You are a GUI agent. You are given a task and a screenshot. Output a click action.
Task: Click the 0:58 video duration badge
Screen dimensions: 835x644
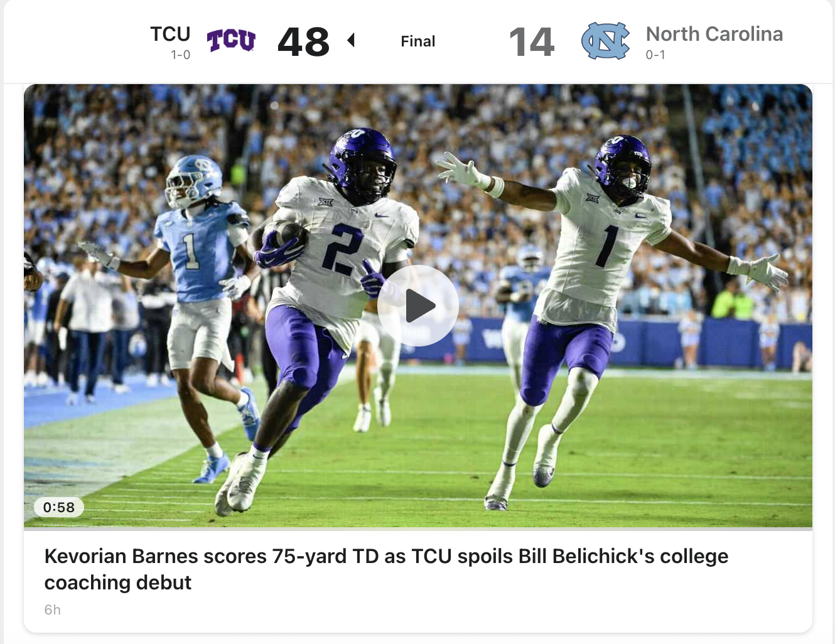tap(59, 507)
